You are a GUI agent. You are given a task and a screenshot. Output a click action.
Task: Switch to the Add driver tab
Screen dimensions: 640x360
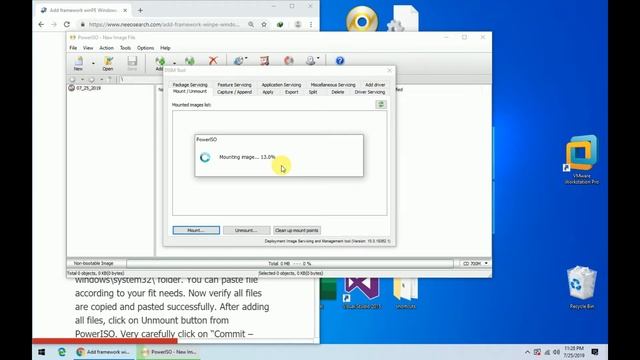coord(375,84)
